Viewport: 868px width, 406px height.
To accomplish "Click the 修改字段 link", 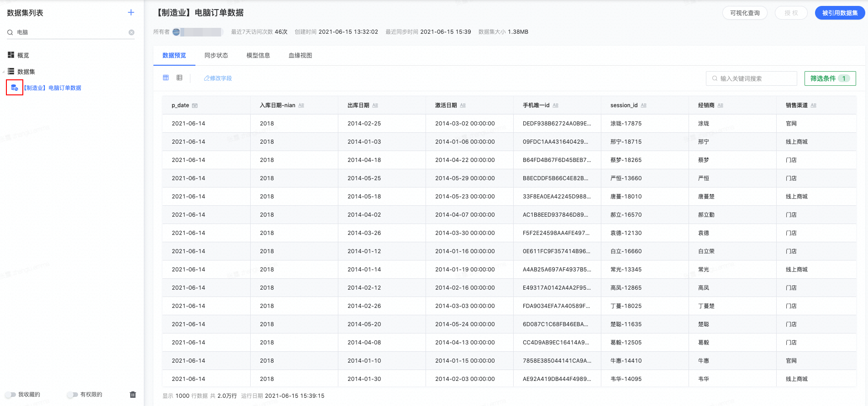I will 218,78.
